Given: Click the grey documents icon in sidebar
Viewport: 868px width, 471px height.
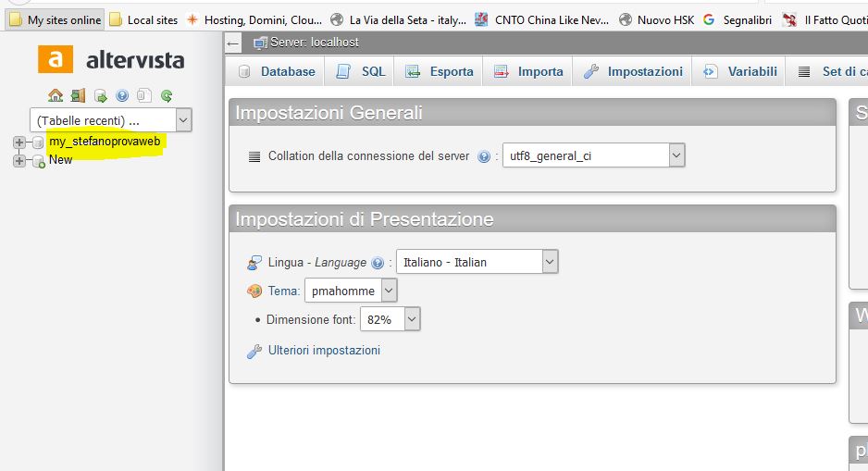Looking at the screenshot, I should [x=144, y=95].
